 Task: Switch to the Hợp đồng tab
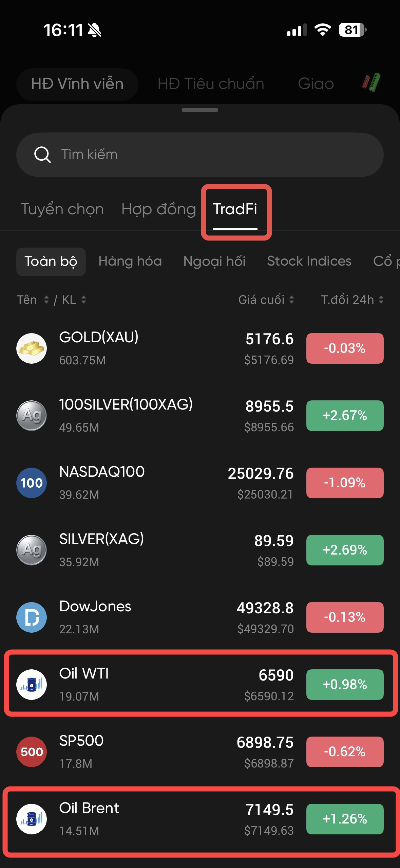coord(158,209)
